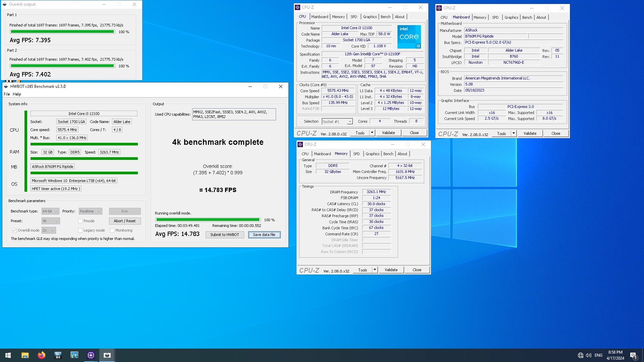Open the Windows Start menu

pos(8,355)
